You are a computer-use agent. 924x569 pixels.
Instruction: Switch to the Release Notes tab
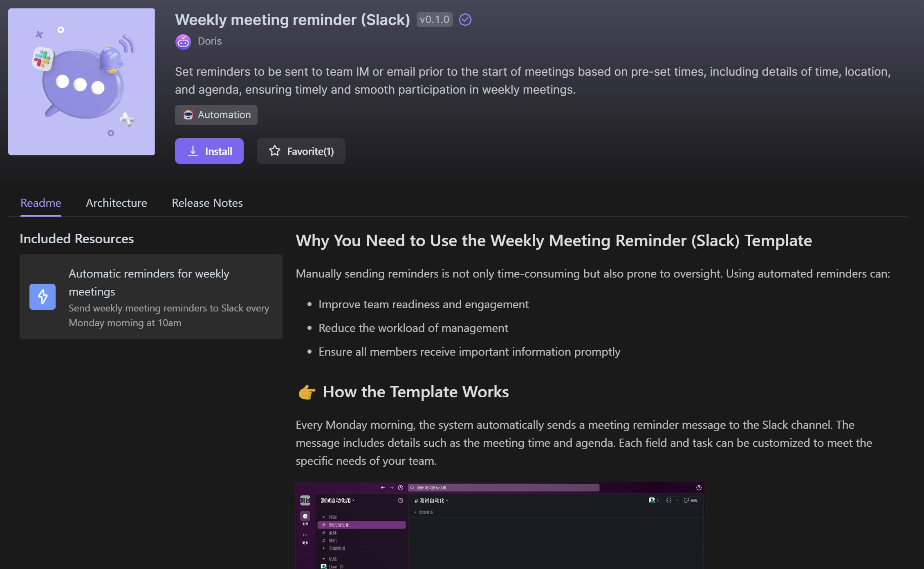(207, 202)
